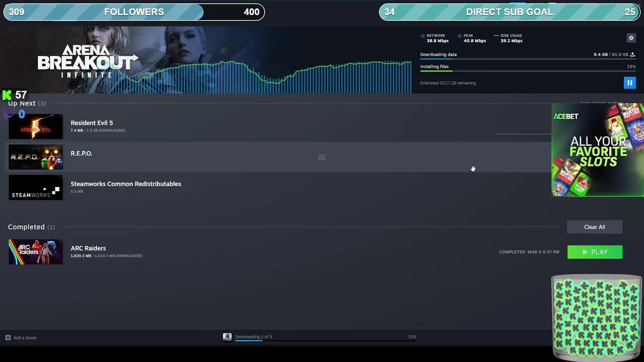This screenshot has width=644, height=362.
Task: Open the Steamworks game thumbnail
Action: coord(36,188)
